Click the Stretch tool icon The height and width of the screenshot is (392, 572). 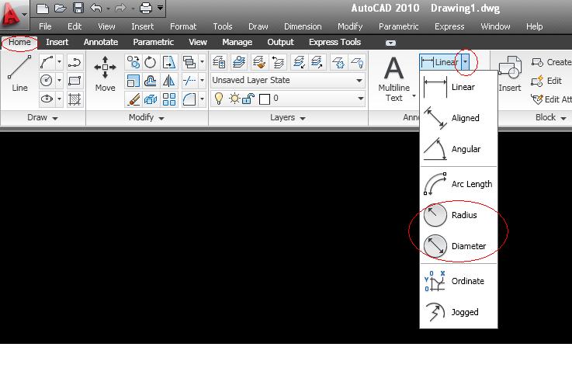(168, 62)
